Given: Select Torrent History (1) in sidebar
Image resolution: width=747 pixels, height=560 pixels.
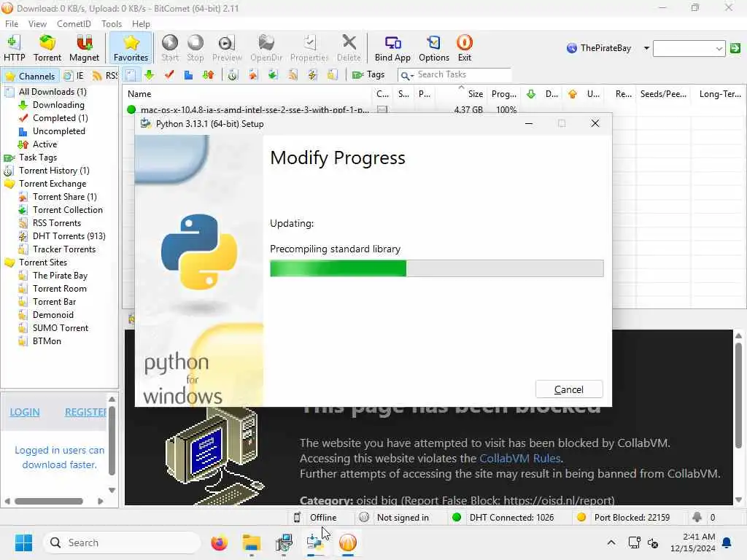Looking at the screenshot, I should click(54, 171).
